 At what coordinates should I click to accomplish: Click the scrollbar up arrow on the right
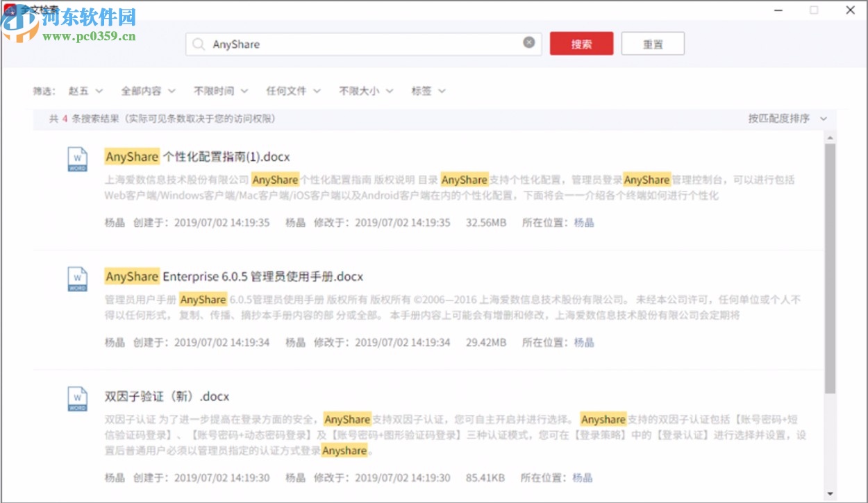pyautogui.click(x=831, y=136)
